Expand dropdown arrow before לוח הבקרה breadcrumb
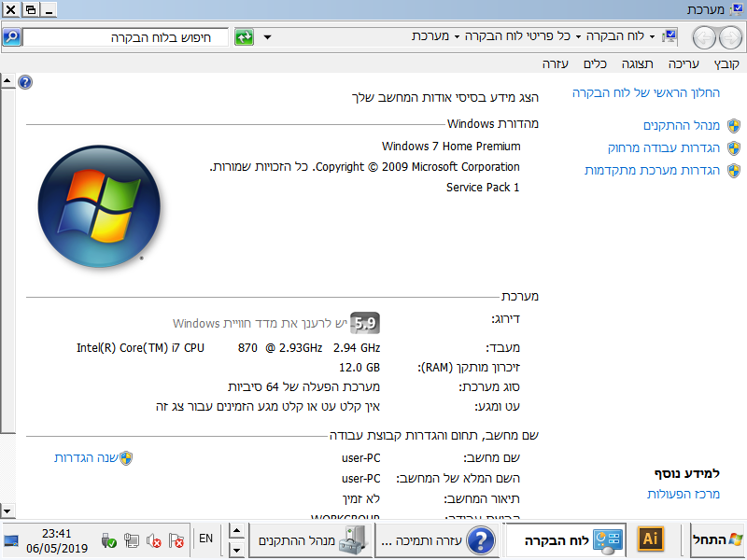 click(x=652, y=36)
